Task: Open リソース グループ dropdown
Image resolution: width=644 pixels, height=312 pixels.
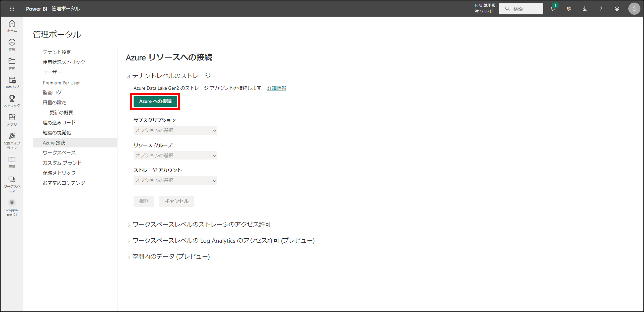Action: 175,155
